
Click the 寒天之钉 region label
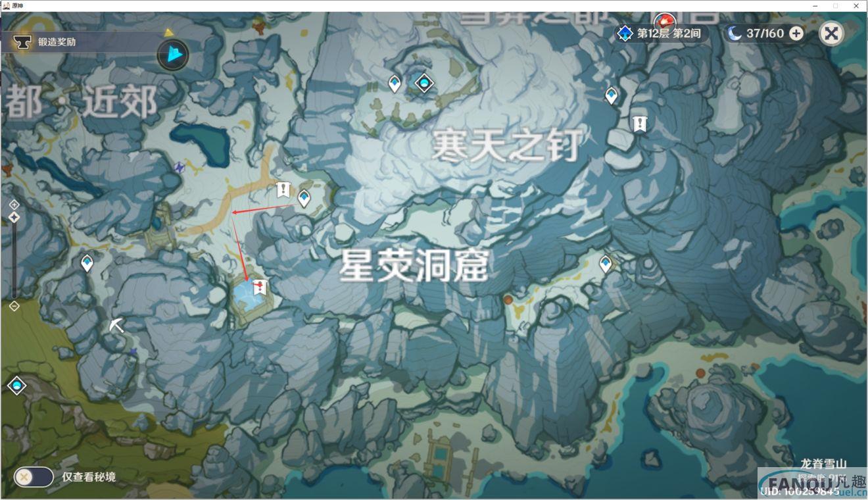(506, 146)
